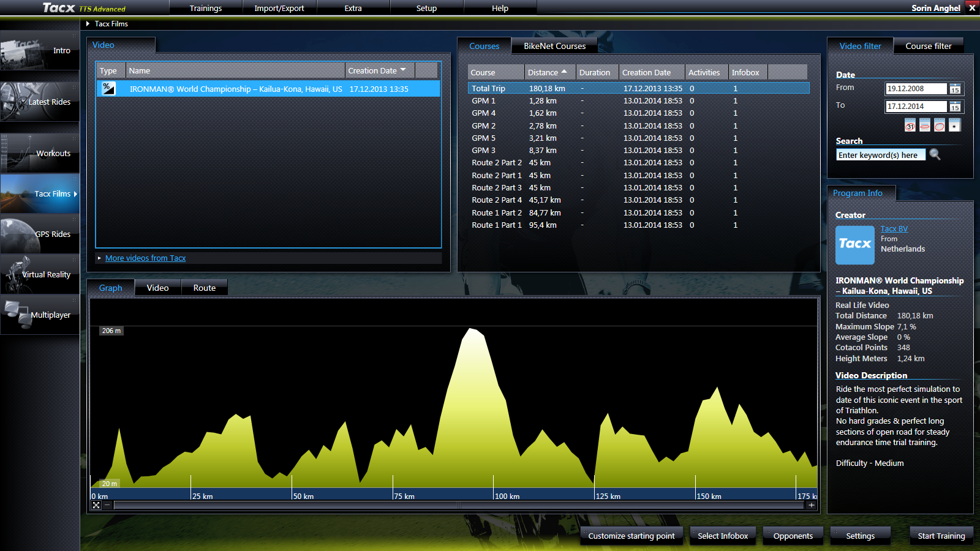Viewport: 980px width, 551px height.
Task: Open the To date calendar picker
Action: [955, 107]
